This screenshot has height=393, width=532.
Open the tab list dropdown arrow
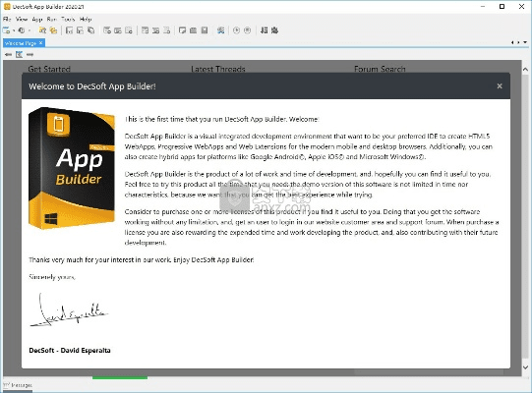point(525,42)
